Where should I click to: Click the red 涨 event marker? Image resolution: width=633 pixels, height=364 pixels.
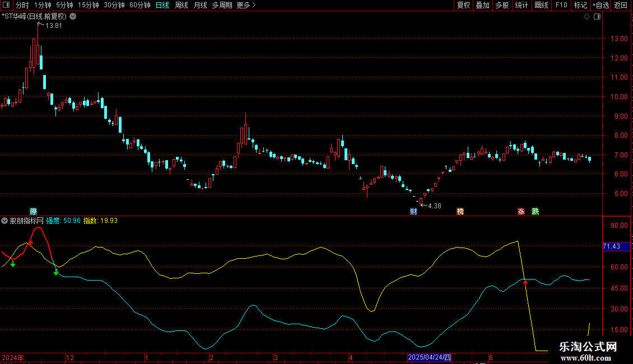pos(521,212)
